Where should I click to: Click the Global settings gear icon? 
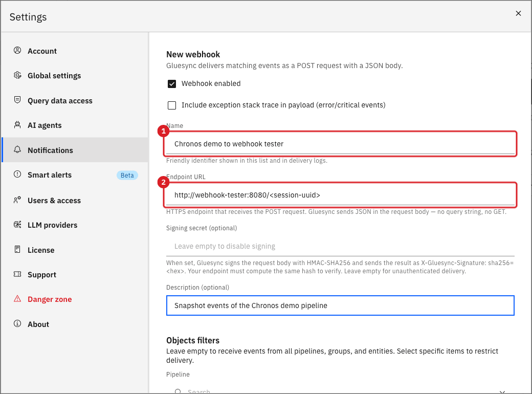[17, 75]
